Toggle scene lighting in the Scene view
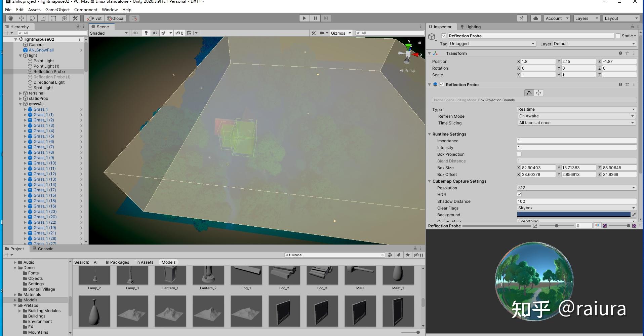Image resolution: width=644 pixels, height=336 pixels. (146, 33)
